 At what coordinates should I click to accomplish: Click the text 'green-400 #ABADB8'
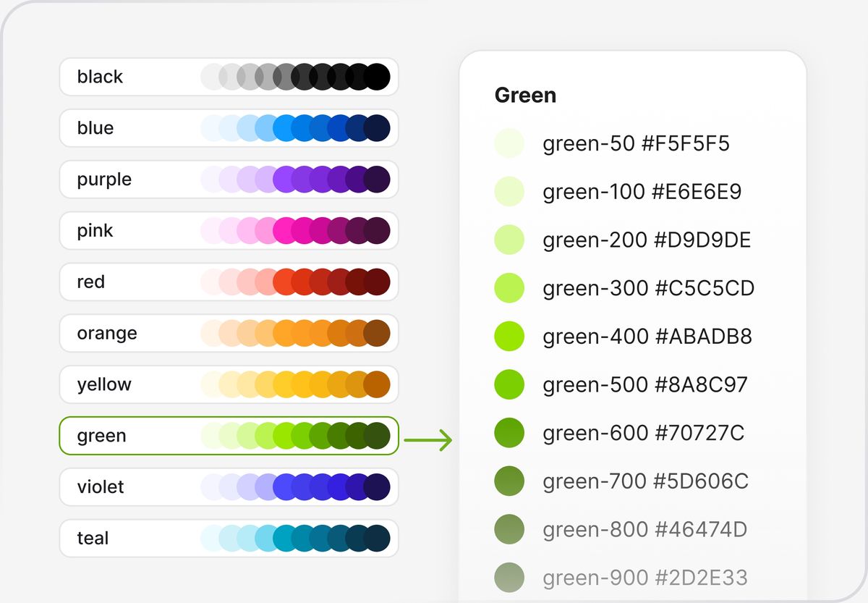coord(647,337)
